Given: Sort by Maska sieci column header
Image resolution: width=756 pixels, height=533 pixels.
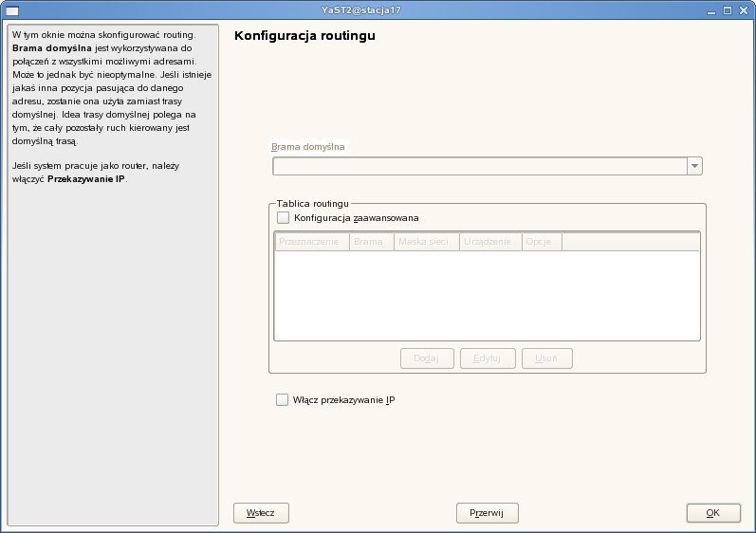Looking at the screenshot, I should click(426, 242).
